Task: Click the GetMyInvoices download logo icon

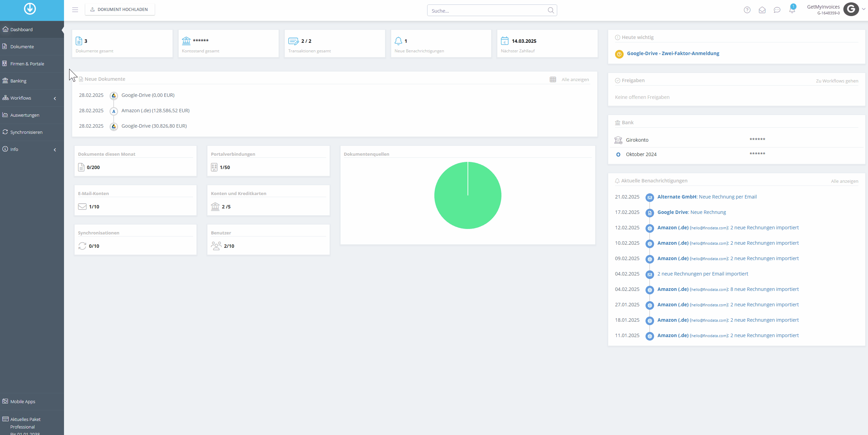Action: [x=30, y=9]
